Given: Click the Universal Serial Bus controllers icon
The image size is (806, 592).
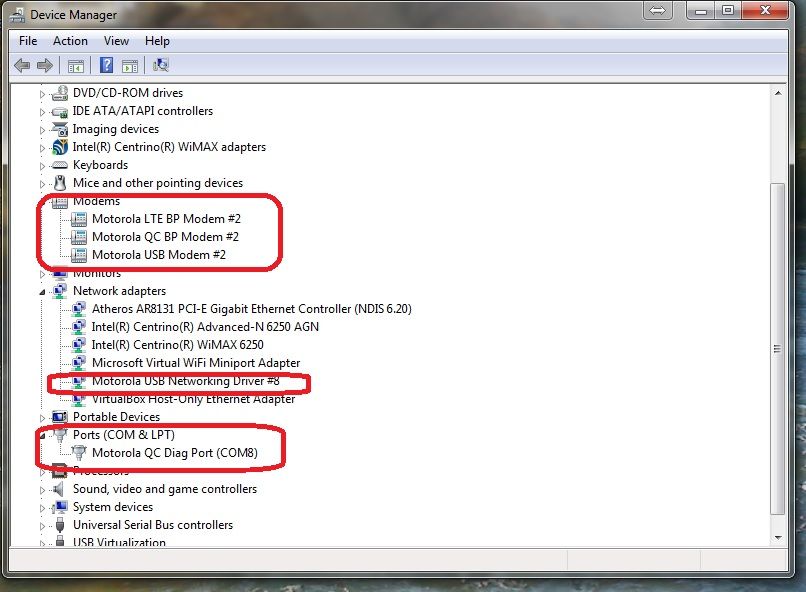Looking at the screenshot, I should click(60, 525).
